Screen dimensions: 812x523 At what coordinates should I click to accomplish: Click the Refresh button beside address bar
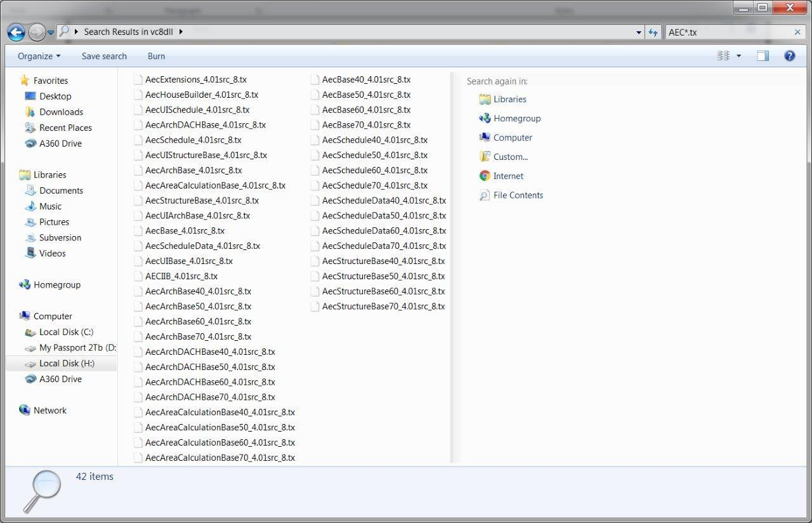coord(653,32)
